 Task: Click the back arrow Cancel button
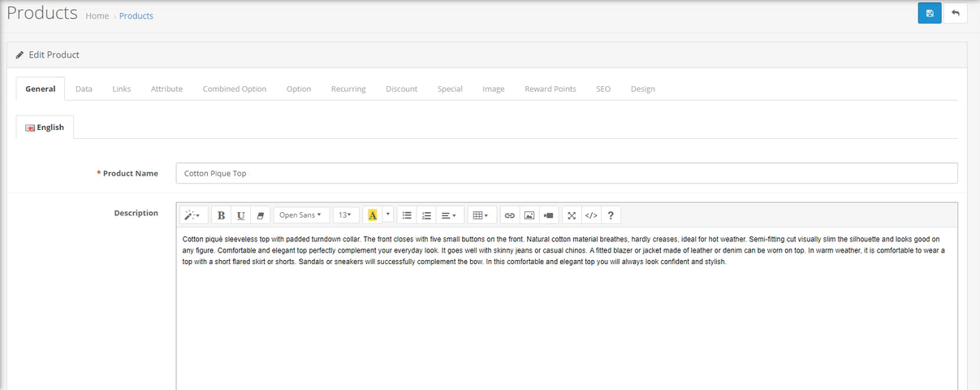pos(956,13)
